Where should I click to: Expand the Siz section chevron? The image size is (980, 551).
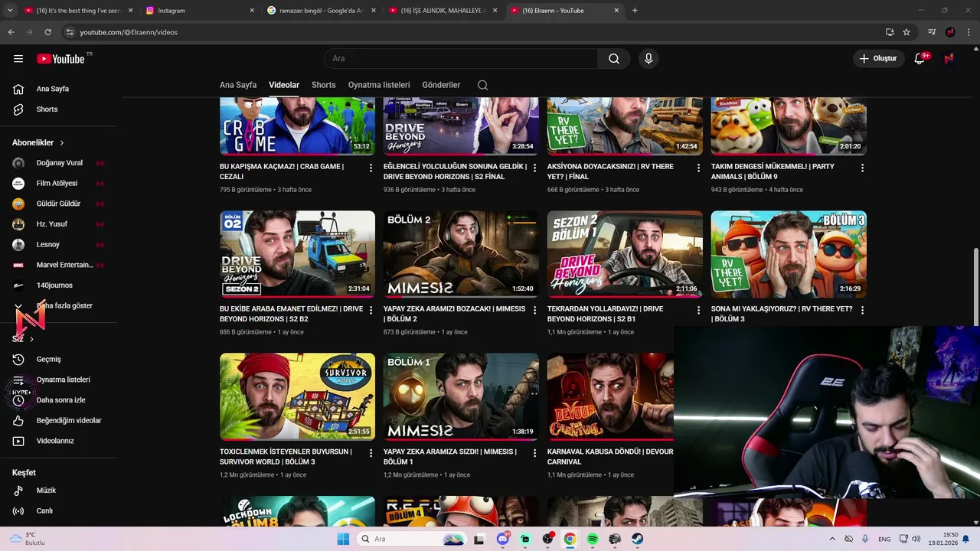click(31, 339)
